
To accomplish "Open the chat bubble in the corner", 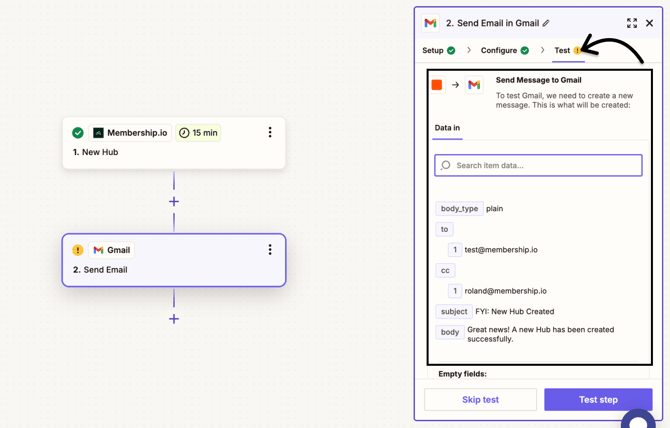I will (638, 419).
